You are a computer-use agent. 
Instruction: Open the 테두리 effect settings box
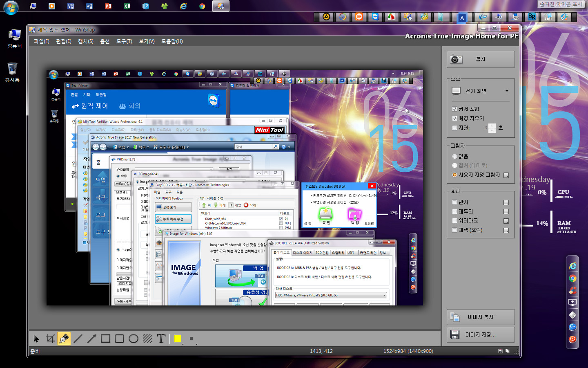[x=506, y=212]
